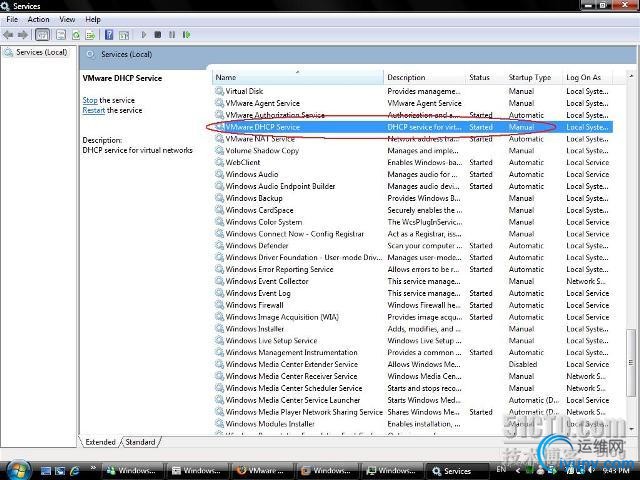The image size is (640, 480).
Task: Select the Windows CardSpace row
Action: (413, 210)
